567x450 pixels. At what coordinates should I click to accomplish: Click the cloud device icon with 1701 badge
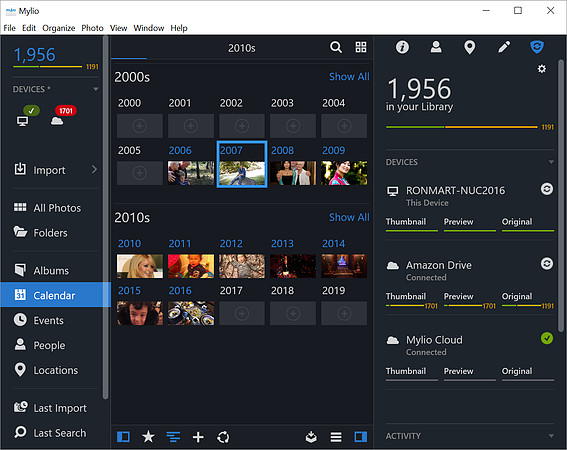point(57,121)
